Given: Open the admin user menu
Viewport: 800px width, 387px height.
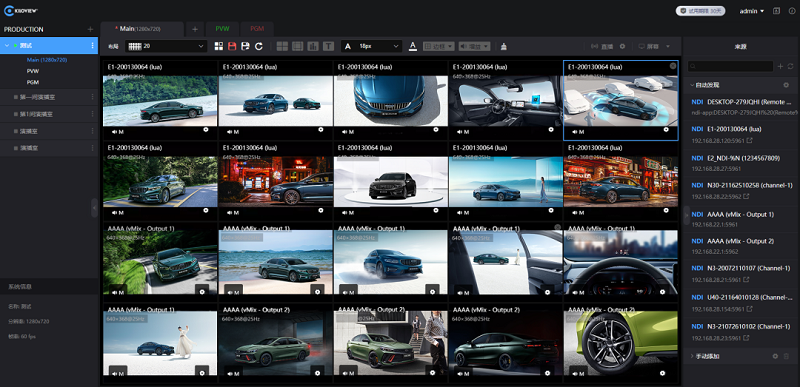Looking at the screenshot, I should point(752,11).
